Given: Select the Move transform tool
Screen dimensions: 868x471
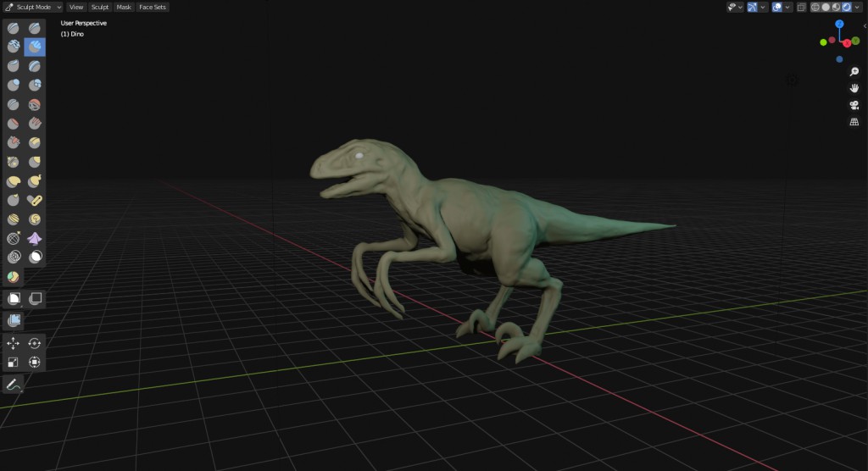Looking at the screenshot, I should [x=14, y=343].
